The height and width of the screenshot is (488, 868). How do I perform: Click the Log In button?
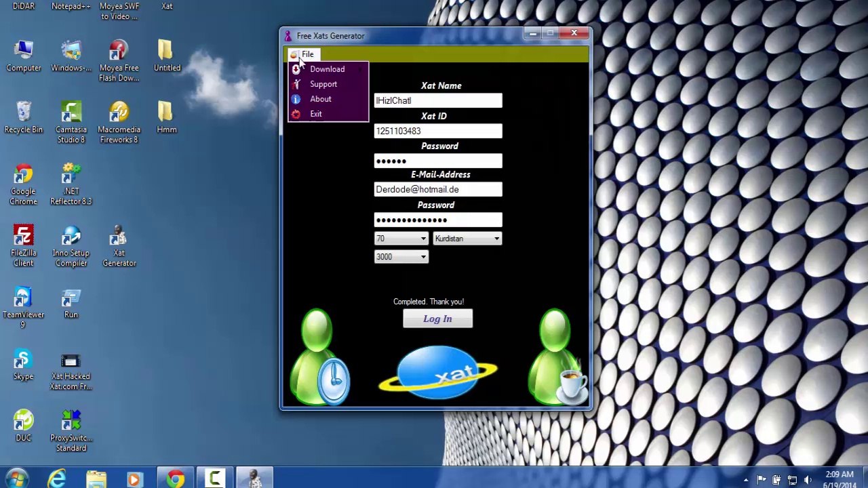click(x=437, y=319)
